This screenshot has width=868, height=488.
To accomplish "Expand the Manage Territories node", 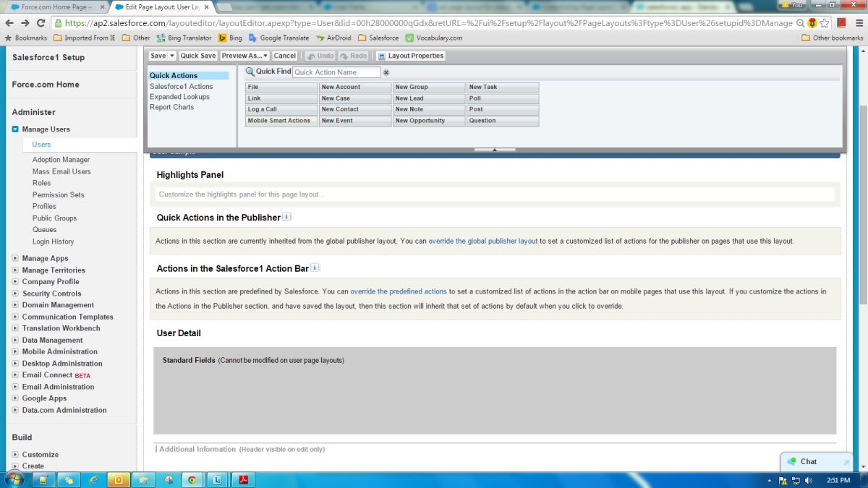I will [15, 270].
